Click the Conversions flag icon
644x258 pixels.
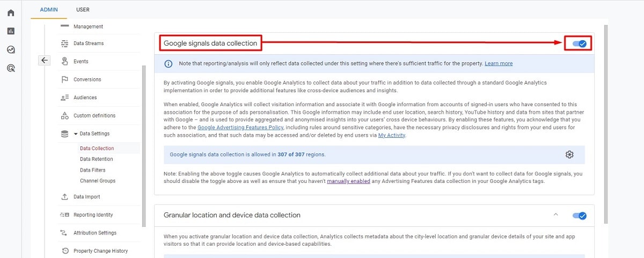[x=64, y=79]
